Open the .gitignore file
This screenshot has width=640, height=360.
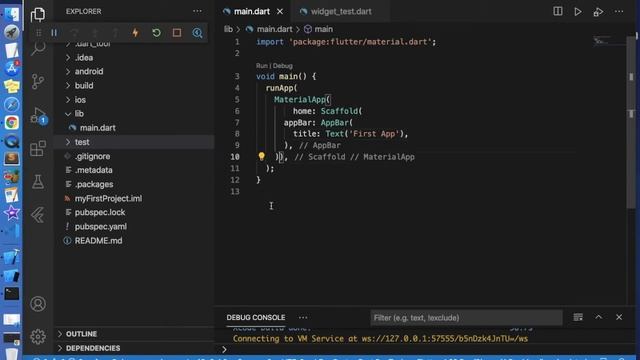pos(134,156)
